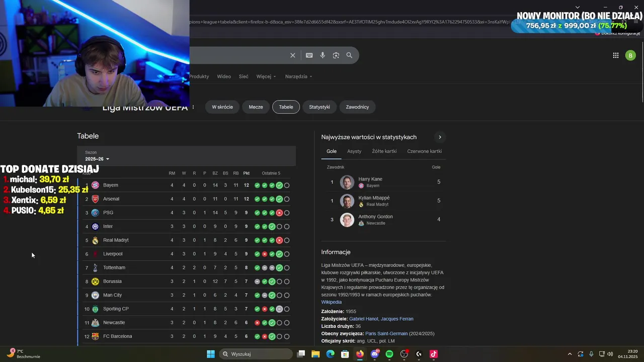This screenshot has width=644, height=362.
Task: Click the Harry Kane player row
Action: [383, 182]
